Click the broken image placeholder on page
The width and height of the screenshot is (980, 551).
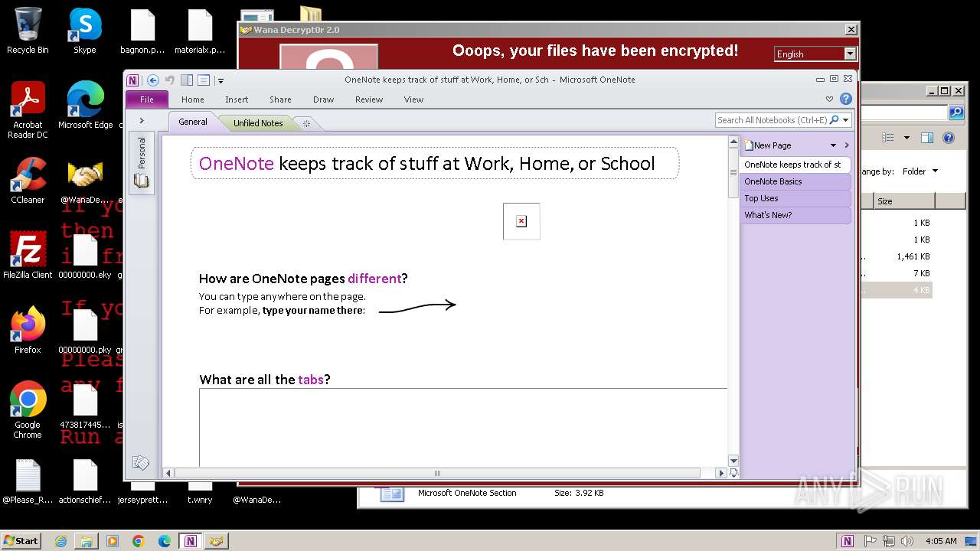pos(521,221)
